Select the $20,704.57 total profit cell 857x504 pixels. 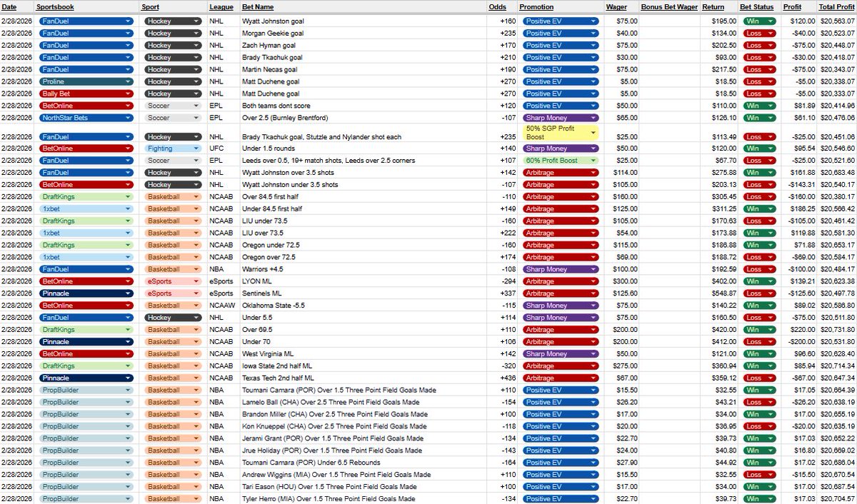click(837, 499)
